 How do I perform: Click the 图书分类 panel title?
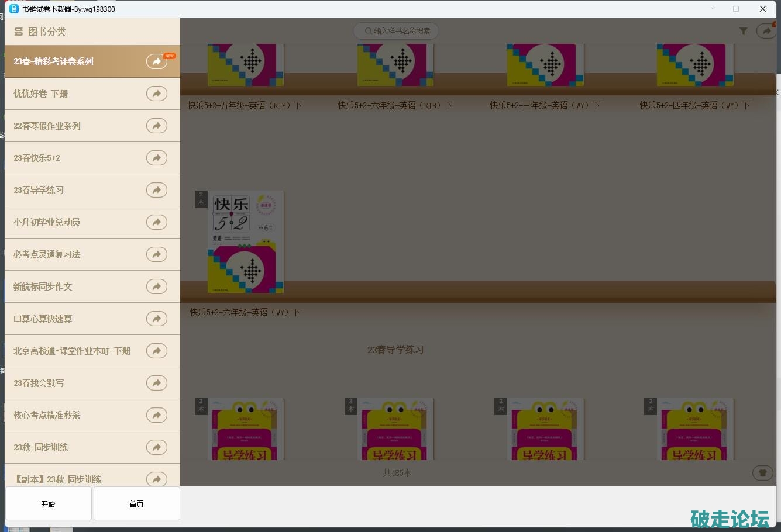pos(47,32)
